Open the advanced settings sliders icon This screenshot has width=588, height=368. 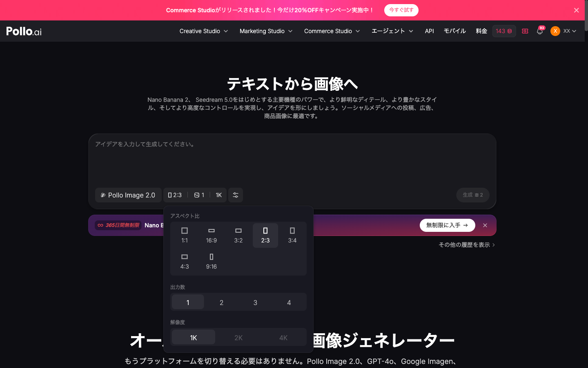[236, 195]
